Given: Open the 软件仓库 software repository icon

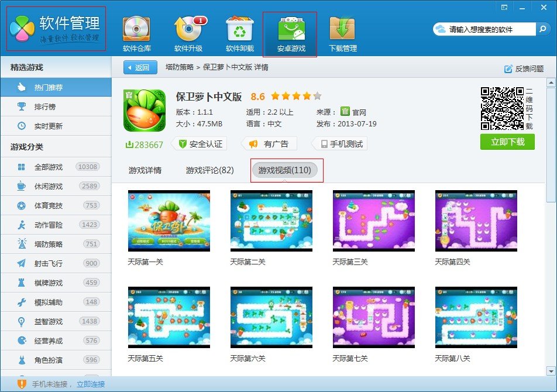Looking at the screenshot, I should (x=137, y=32).
